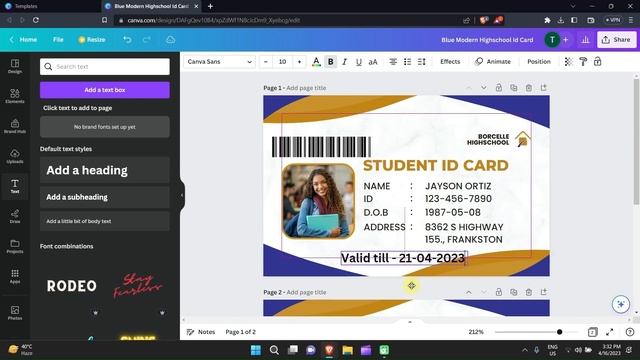This screenshot has width=640, height=360.
Task: Open Effects panel
Action: click(450, 62)
